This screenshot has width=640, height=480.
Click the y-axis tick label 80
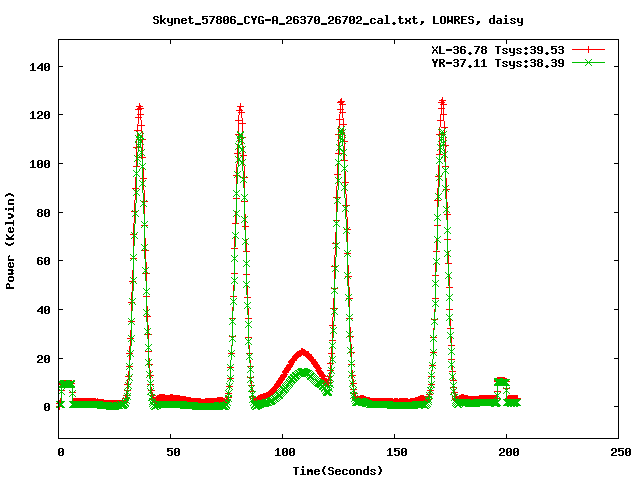44,213
